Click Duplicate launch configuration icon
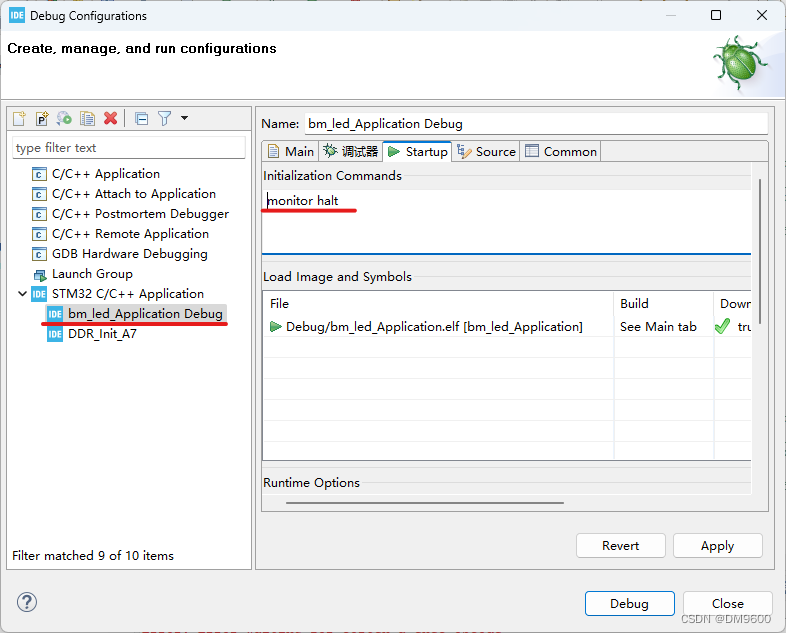786x633 pixels. click(87, 119)
